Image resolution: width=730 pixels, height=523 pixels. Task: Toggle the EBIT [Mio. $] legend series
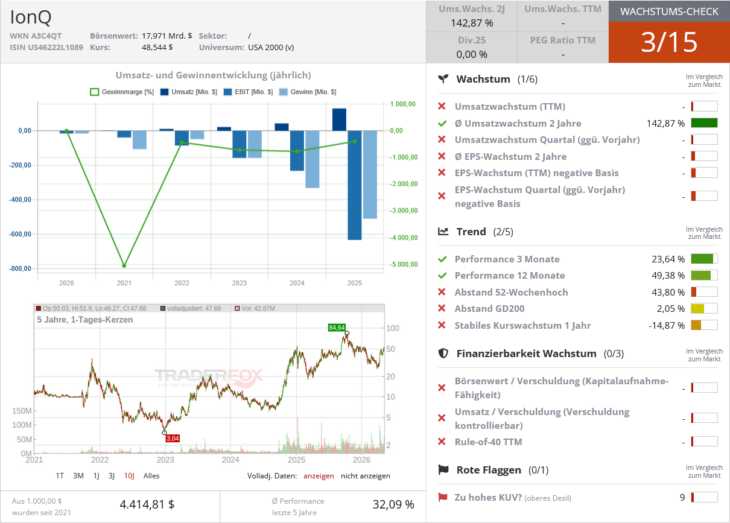pos(248,92)
